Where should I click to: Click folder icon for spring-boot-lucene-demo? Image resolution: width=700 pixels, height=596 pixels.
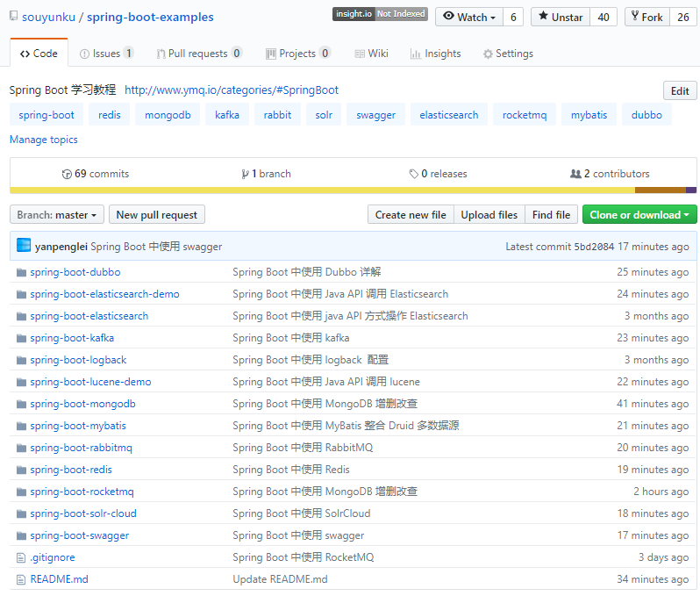(x=21, y=382)
